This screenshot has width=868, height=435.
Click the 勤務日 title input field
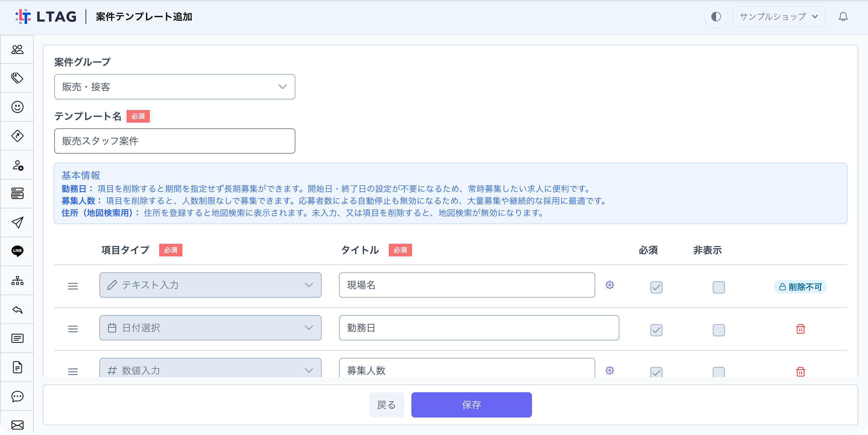[x=479, y=327]
